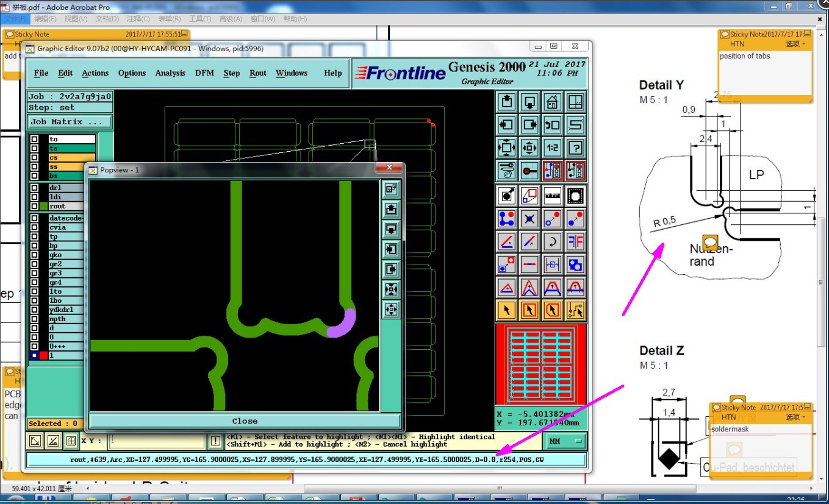Toggle the 'rout' layer checkbox
Viewport: 829px width, 504px height.
35,206
